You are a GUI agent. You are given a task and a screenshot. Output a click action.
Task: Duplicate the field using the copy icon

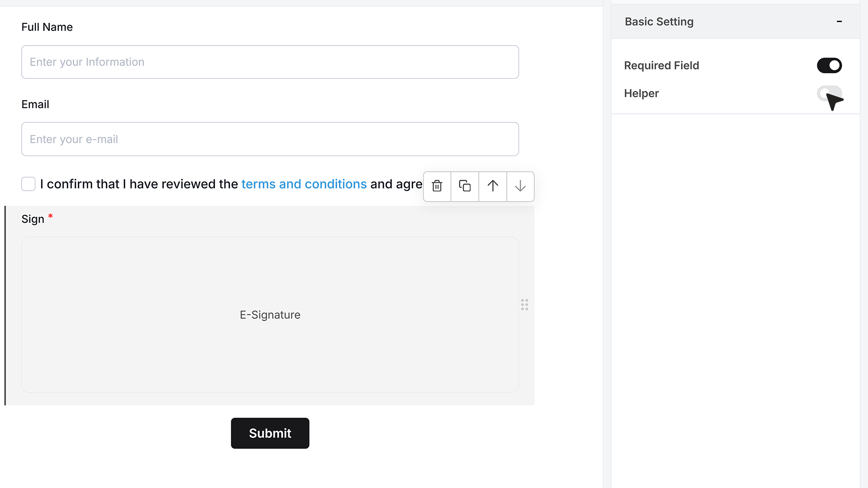tap(465, 186)
